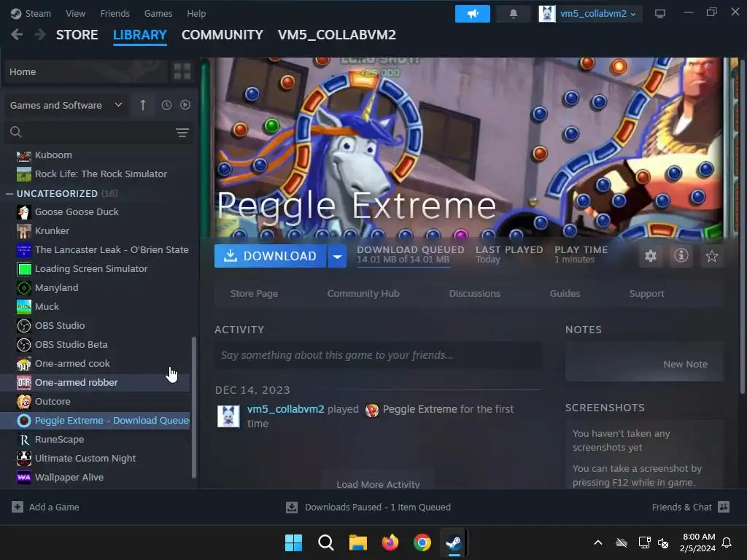Go to the STORE tab
Viewport: 747px width, 560px height.
click(x=77, y=35)
